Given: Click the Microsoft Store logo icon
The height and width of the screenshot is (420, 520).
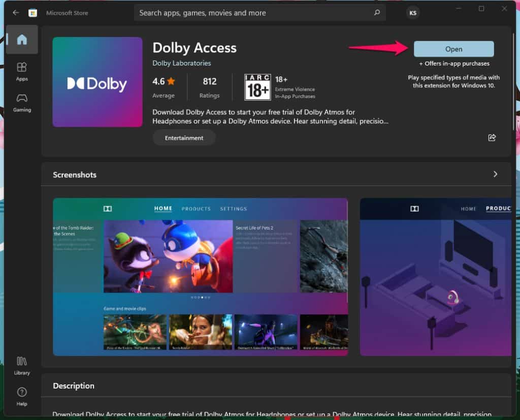Looking at the screenshot, I should tap(32, 13).
